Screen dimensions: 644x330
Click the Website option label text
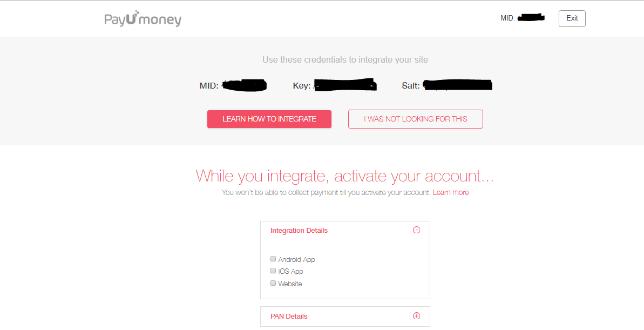click(x=290, y=284)
